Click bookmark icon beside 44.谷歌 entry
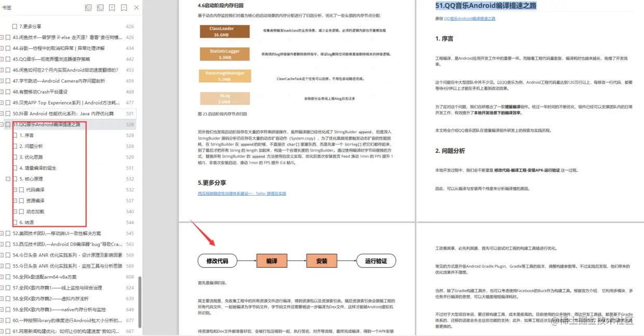This screenshot has height=336, width=644. coord(8,48)
